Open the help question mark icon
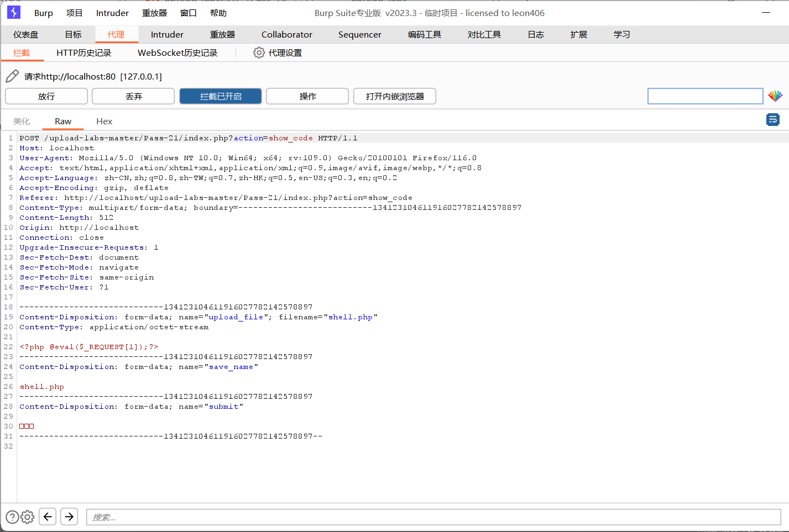This screenshot has width=789, height=532. click(12, 517)
